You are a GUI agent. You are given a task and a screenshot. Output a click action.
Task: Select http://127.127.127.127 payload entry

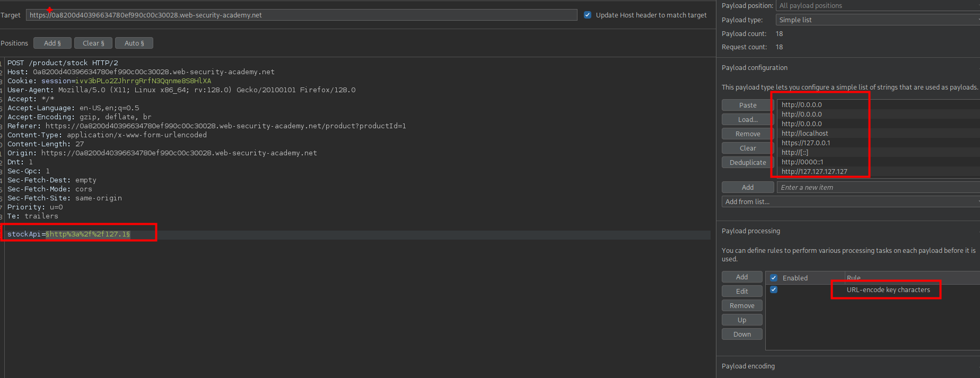(x=814, y=171)
